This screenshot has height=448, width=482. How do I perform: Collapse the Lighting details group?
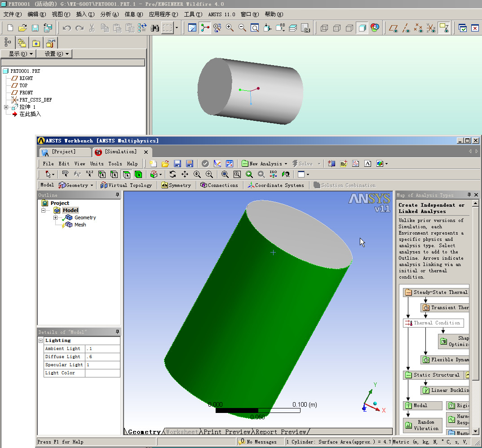(x=40, y=341)
